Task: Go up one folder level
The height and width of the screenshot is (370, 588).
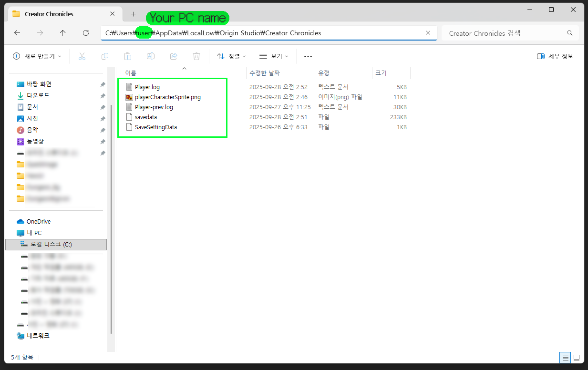Action: click(63, 33)
